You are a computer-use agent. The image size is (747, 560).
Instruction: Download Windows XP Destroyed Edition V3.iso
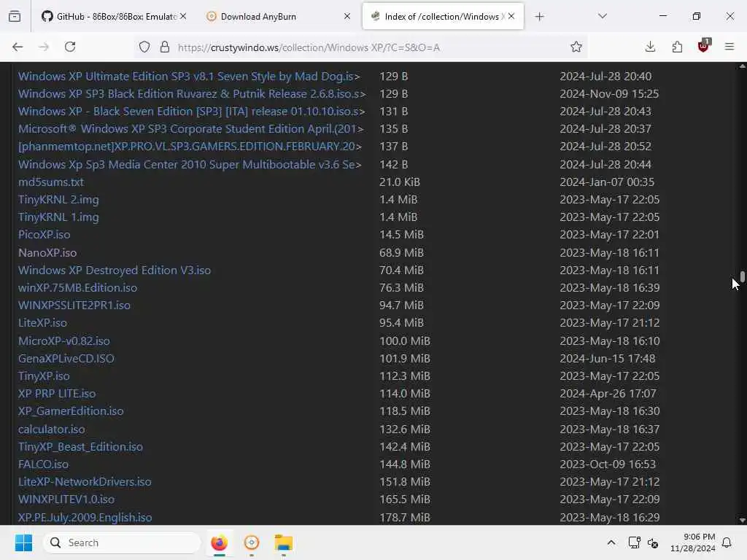tap(115, 271)
